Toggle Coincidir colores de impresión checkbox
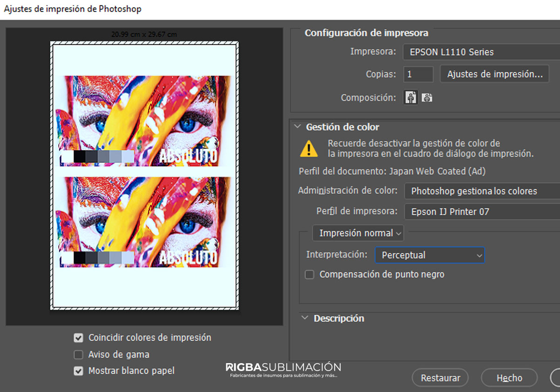Viewport: 560px width, 392px height. (79, 338)
